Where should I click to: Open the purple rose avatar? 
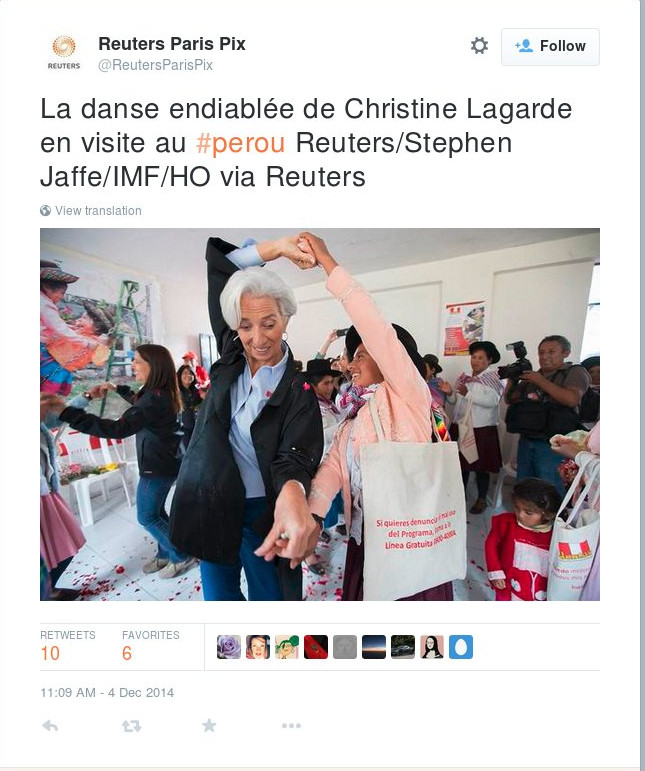pos(229,647)
